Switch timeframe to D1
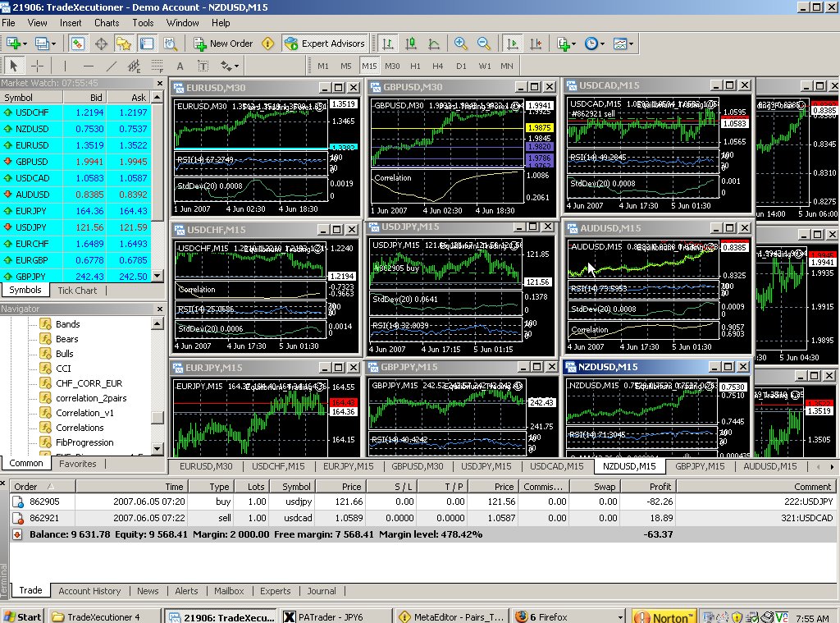 [x=461, y=66]
